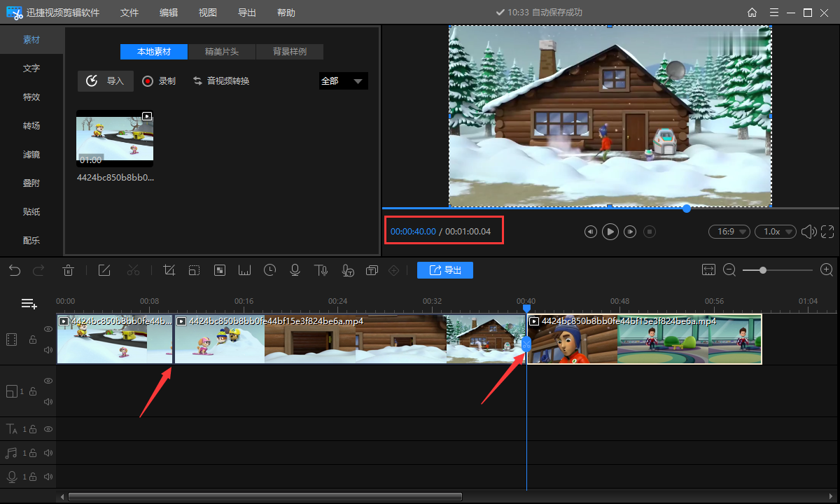Switch to the 背景样例 tab

point(290,52)
